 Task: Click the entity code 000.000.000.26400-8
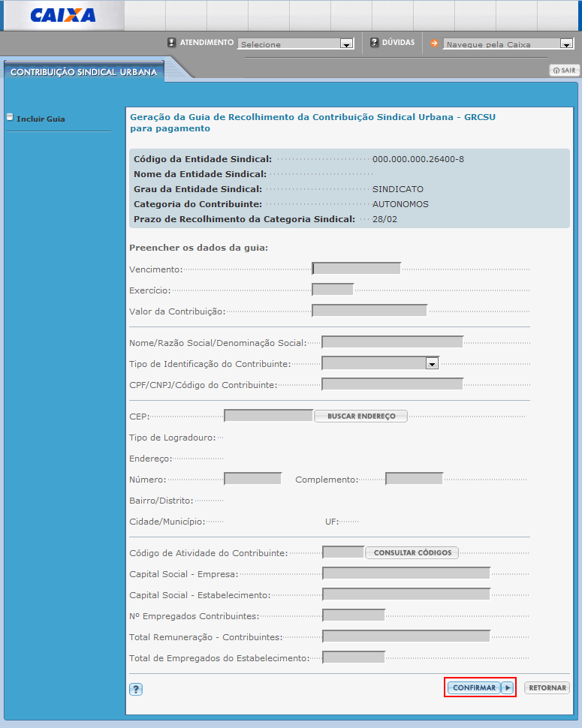[418, 159]
